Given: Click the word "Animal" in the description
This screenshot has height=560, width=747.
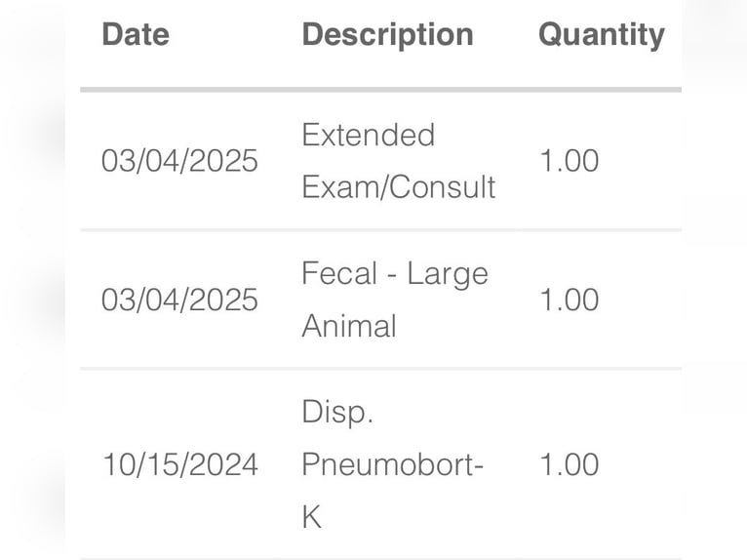Looking at the screenshot, I should (x=348, y=326).
